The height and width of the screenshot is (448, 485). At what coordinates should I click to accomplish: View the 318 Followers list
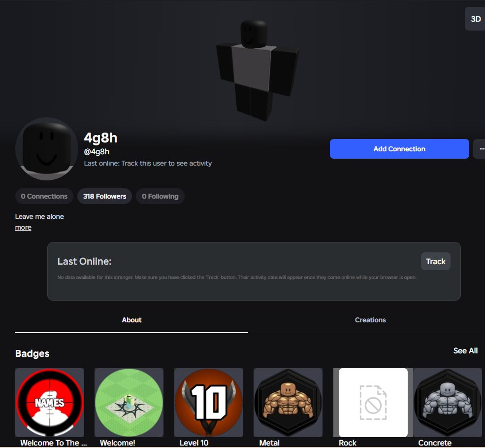[104, 196]
